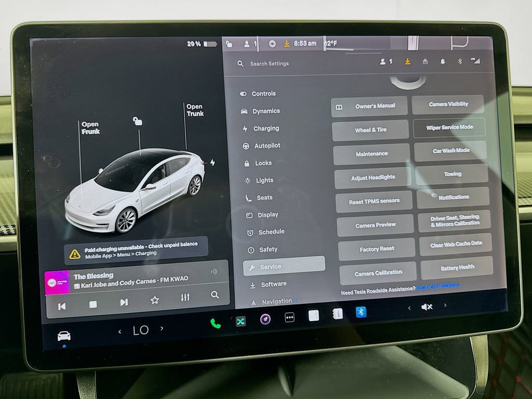Image resolution: width=532 pixels, height=399 pixels.
Task: Tap the notification bell icon
Action: [x=443, y=61]
